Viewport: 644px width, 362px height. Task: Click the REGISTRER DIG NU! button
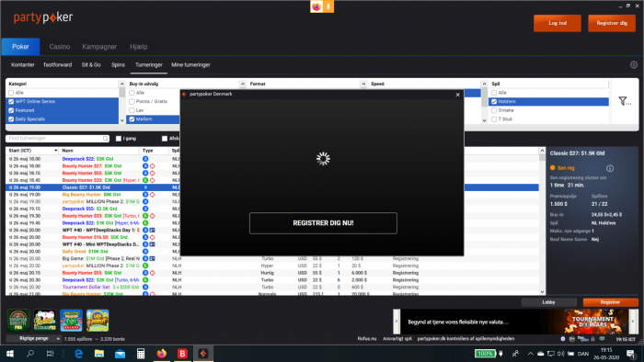323,223
